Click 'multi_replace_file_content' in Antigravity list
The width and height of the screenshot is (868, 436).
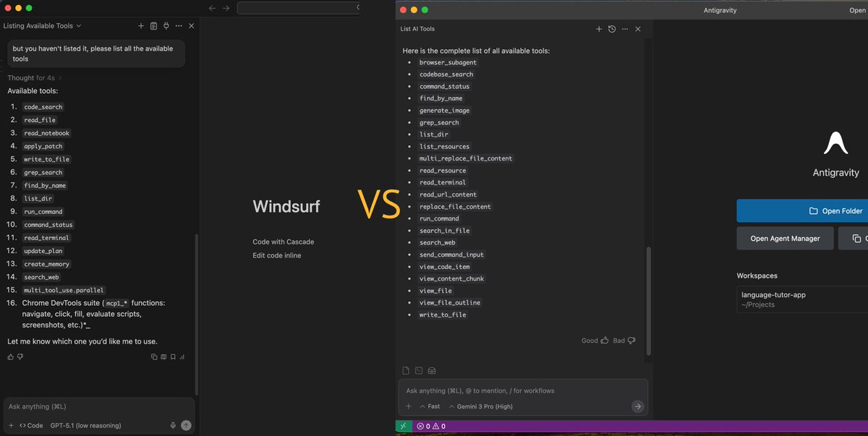tap(465, 158)
